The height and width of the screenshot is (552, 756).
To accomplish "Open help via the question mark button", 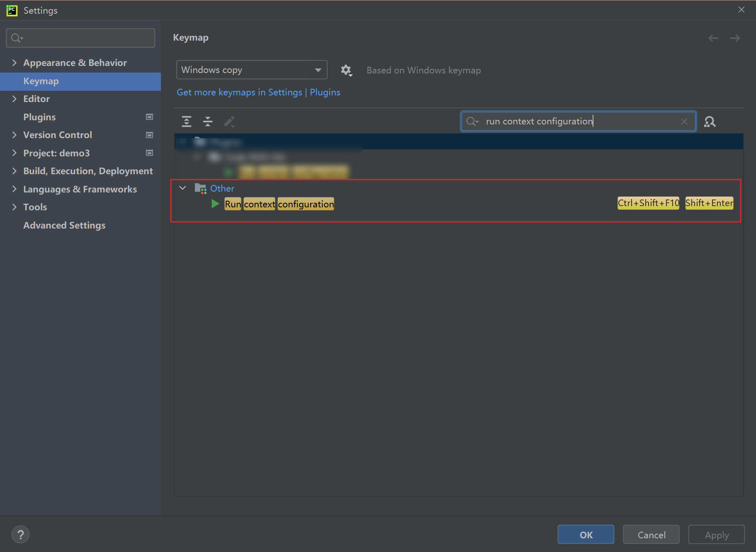I will click(20, 534).
